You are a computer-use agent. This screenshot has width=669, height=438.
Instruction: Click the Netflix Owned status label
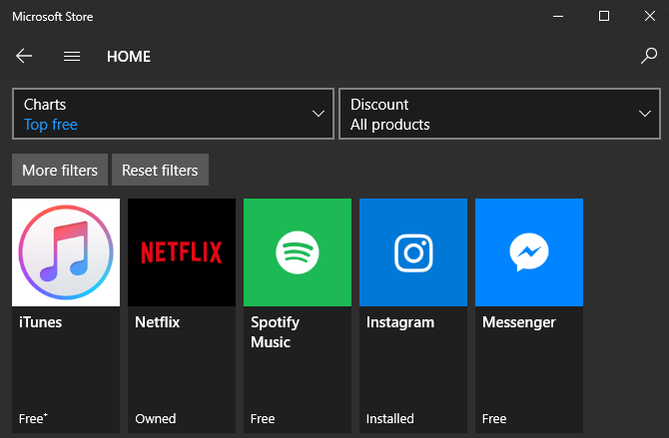[x=155, y=418]
